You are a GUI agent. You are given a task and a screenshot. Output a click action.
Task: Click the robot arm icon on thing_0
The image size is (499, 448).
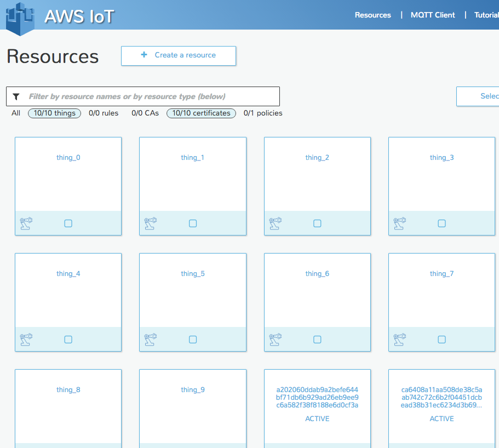point(26,223)
